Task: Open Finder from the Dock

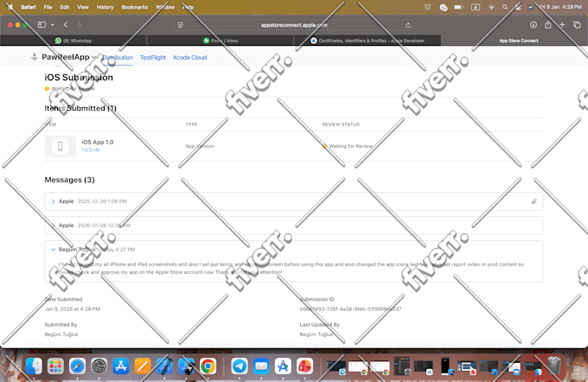Action: click(34, 366)
